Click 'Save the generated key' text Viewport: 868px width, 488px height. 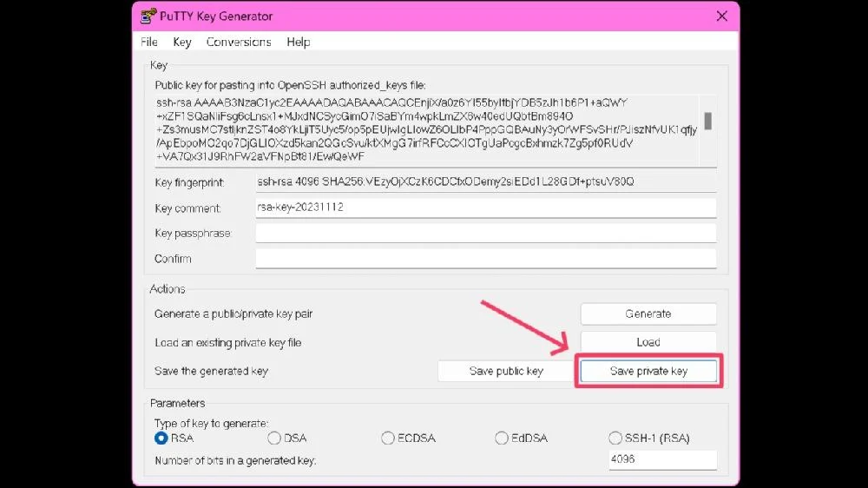tap(212, 371)
